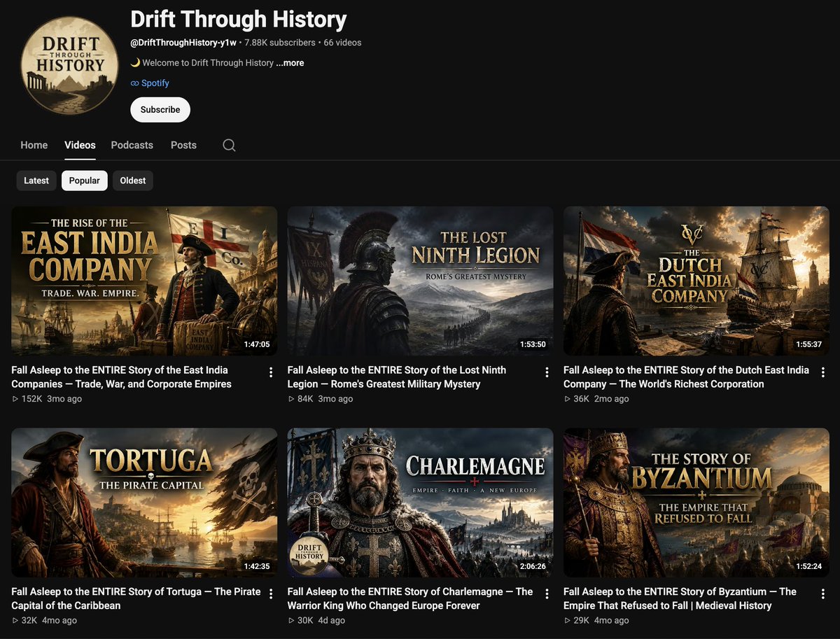Click the Drift Through History channel avatar
Viewport: 840px width, 639px height.
coord(69,65)
